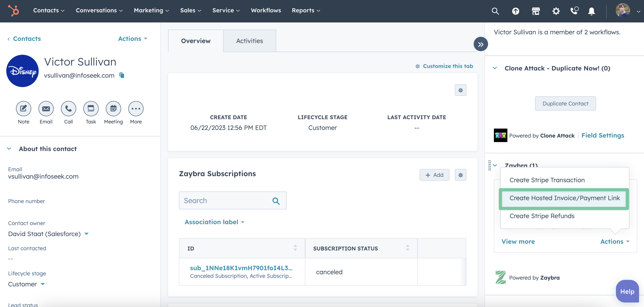
Task: Click the Disney company avatar
Action: coord(22,71)
